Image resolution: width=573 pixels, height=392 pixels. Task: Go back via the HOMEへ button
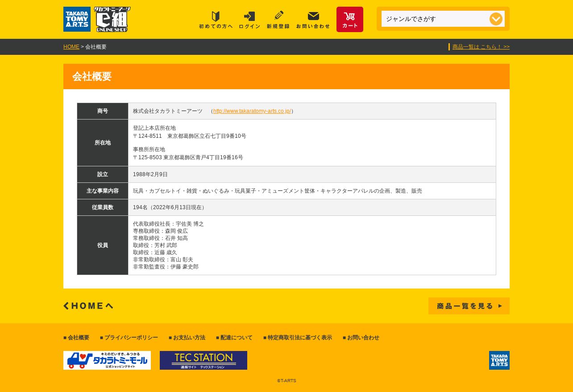88,306
